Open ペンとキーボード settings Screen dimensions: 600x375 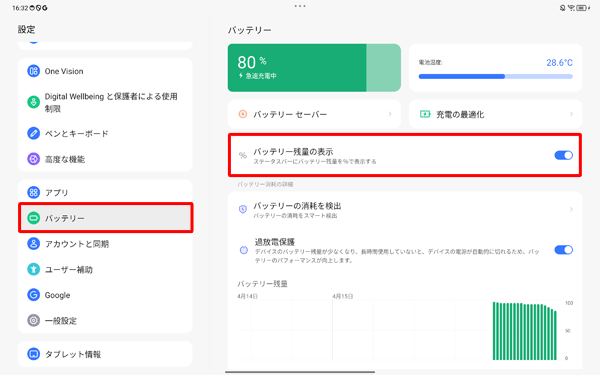pyautogui.click(x=105, y=133)
